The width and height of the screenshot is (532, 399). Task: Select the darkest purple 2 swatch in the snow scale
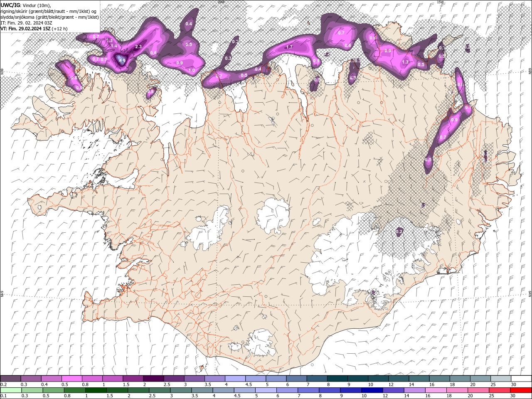coord(153,379)
